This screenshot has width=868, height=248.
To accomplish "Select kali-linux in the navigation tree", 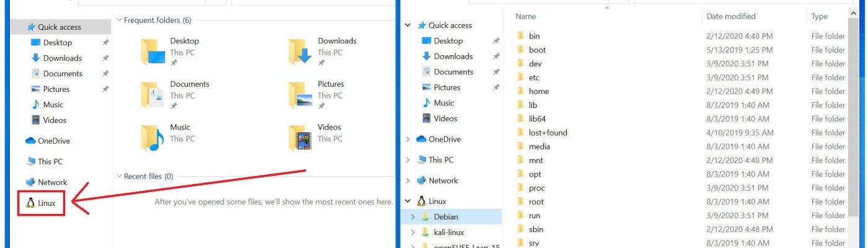I will point(450,232).
